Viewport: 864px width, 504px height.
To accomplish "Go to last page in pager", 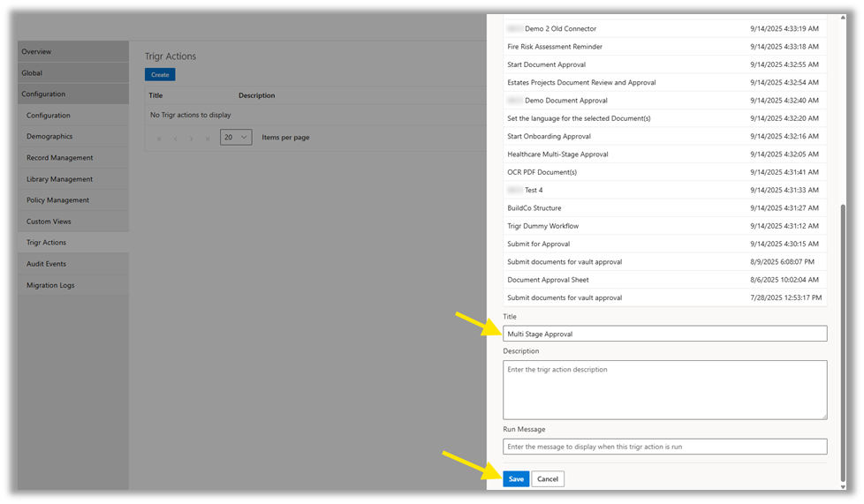I will point(208,138).
